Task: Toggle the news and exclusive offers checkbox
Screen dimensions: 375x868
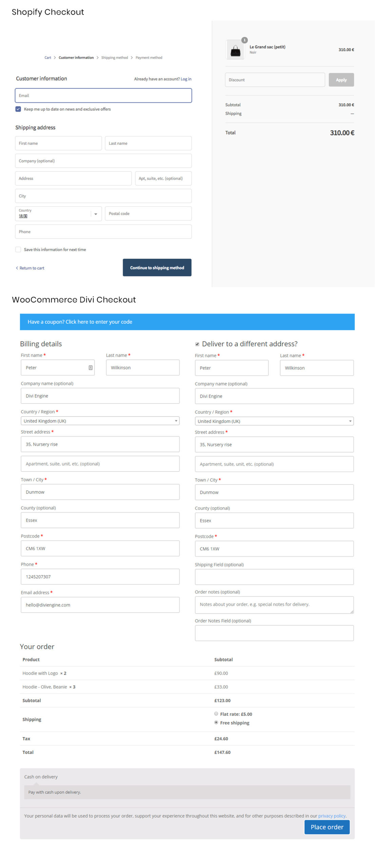Action: 18,109
